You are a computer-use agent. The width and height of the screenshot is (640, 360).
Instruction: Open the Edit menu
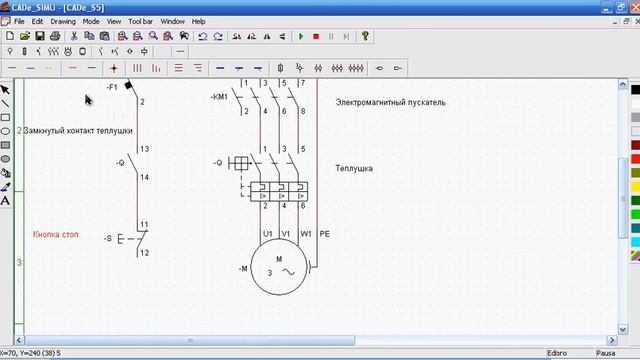[37, 22]
